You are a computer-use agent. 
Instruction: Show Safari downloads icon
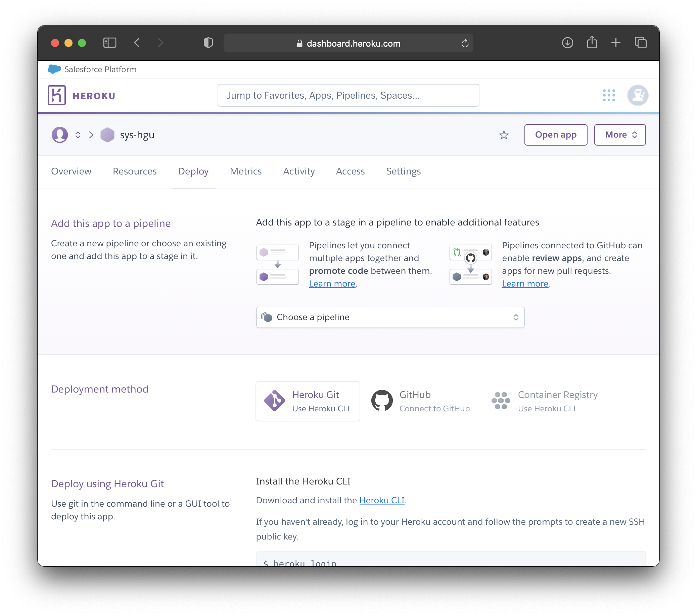[x=567, y=43]
